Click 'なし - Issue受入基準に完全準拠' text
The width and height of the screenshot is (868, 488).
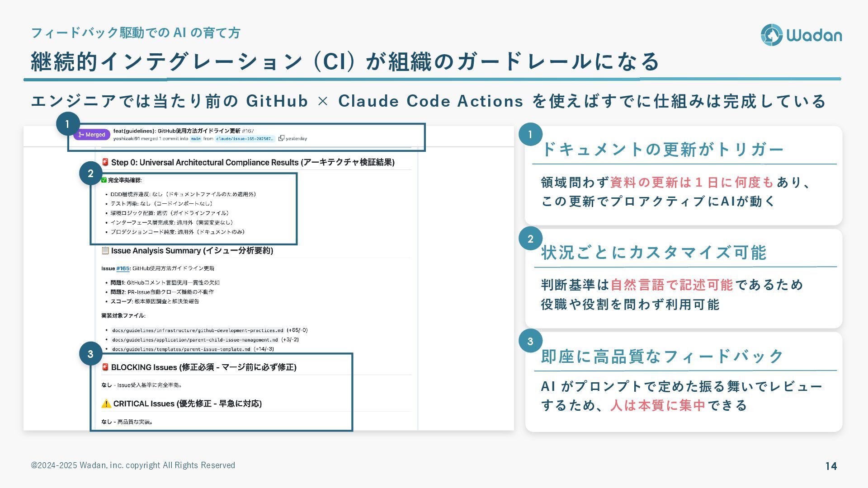click(x=142, y=385)
